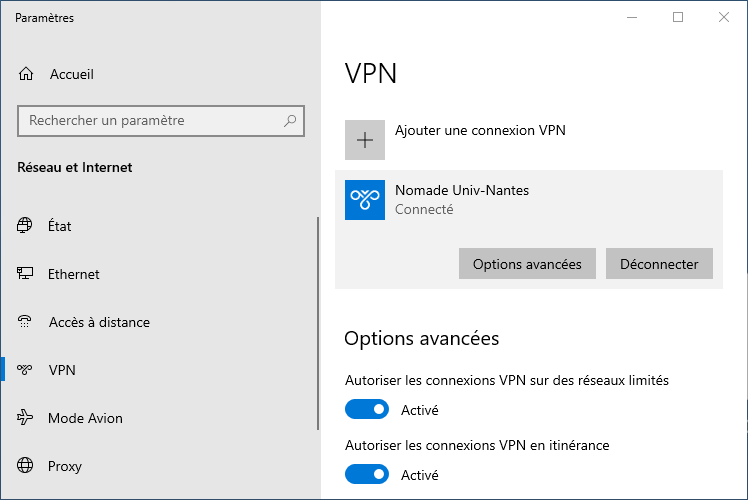The image size is (748, 500).
Task: Click the search magnifier icon
Action: tap(290, 121)
